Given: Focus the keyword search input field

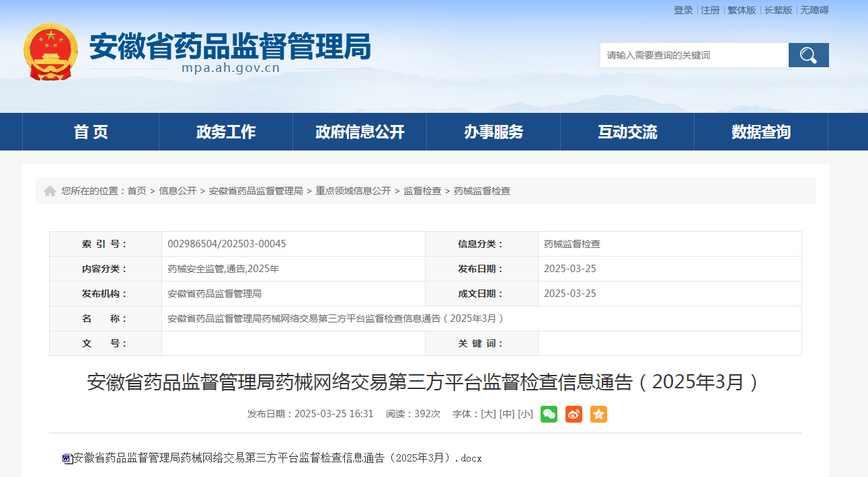Looking at the screenshot, I should click(x=694, y=55).
